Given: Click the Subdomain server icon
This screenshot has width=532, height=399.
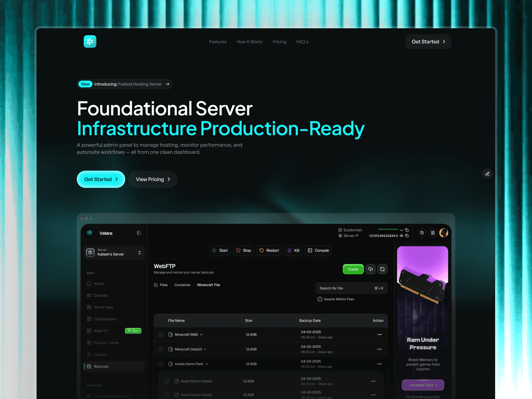Looking at the screenshot, I should click(x=340, y=230).
